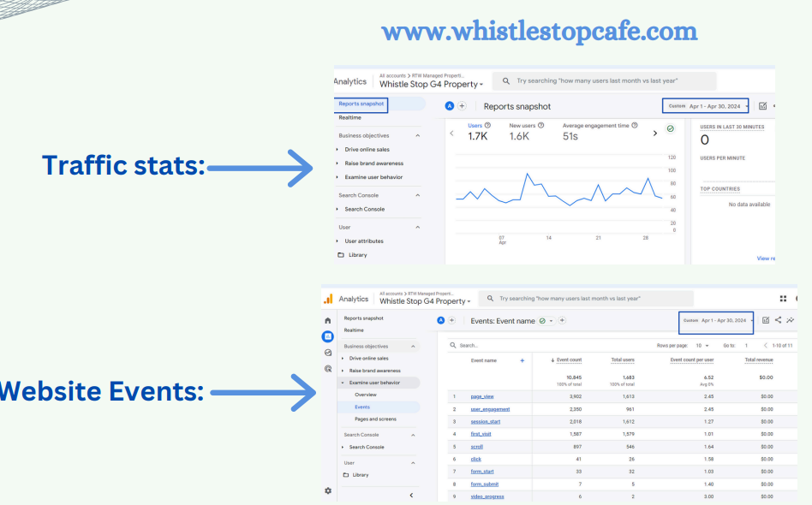Collapse Search Console section in Reports snapshot sidebar
The width and height of the screenshot is (812, 505).
(417, 195)
